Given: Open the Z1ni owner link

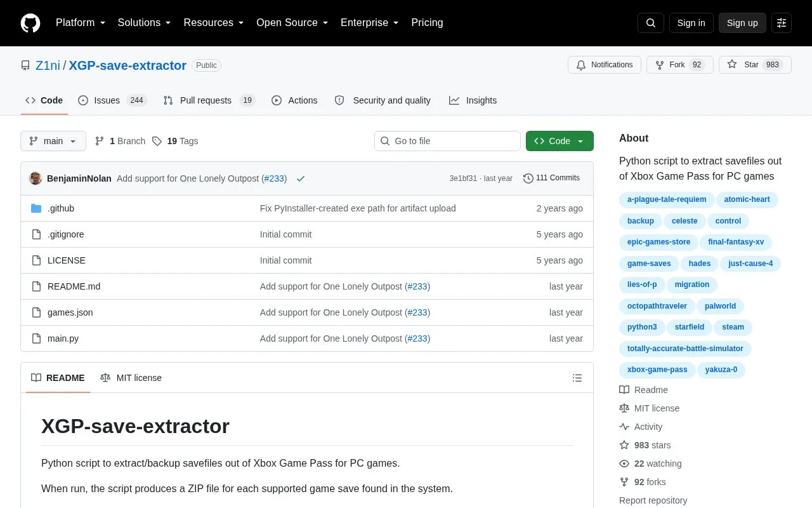Looking at the screenshot, I should tap(48, 65).
